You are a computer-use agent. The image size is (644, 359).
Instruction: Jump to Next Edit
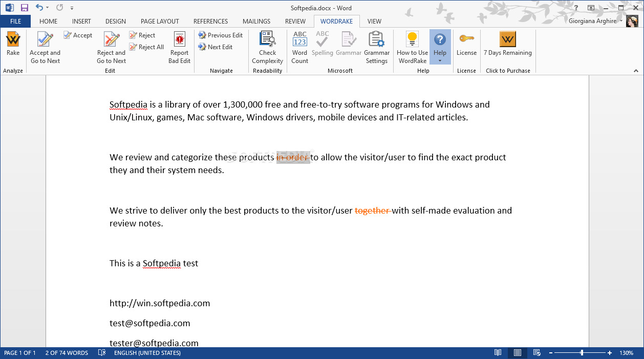point(216,47)
